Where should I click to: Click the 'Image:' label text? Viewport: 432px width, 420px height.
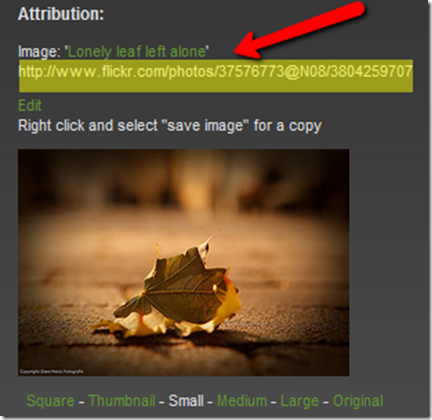point(39,52)
